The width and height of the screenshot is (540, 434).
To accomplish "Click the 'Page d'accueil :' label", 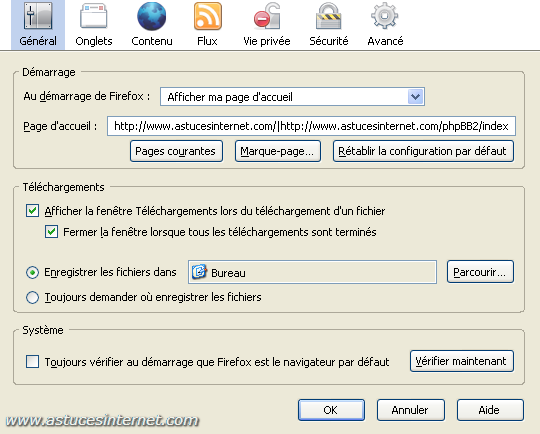I will (x=60, y=126).
